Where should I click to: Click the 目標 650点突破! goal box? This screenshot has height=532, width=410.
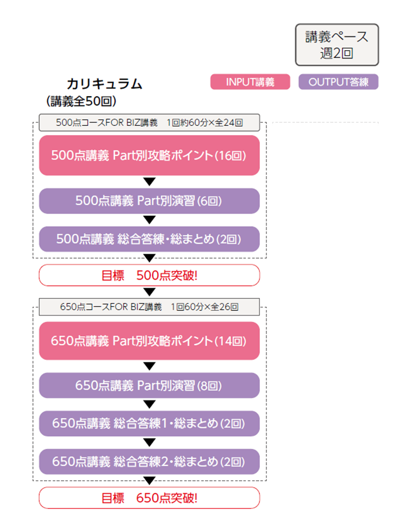(149, 497)
